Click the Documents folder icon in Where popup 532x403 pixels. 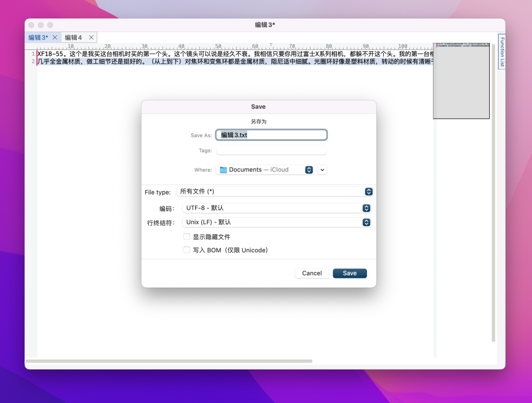coord(223,169)
